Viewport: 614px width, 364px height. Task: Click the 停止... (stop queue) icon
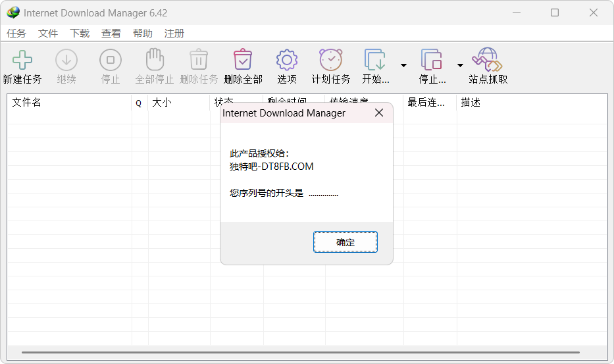tap(432, 59)
